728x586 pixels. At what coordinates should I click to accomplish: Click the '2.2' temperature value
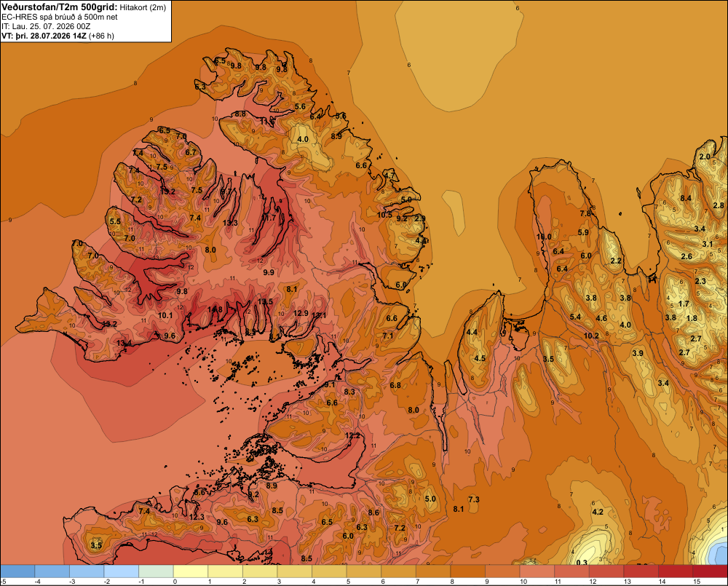(x=616, y=261)
